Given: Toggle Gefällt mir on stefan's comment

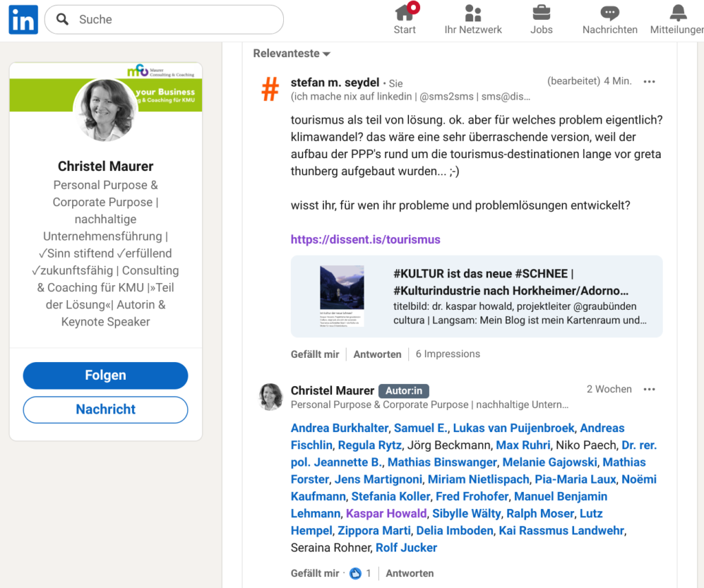Looking at the screenshot, I should coord(315,354).
